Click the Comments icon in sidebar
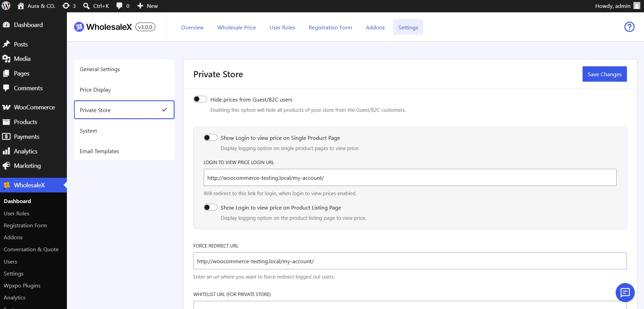Screen dimensions: 644x309 [x=6, y=88]
